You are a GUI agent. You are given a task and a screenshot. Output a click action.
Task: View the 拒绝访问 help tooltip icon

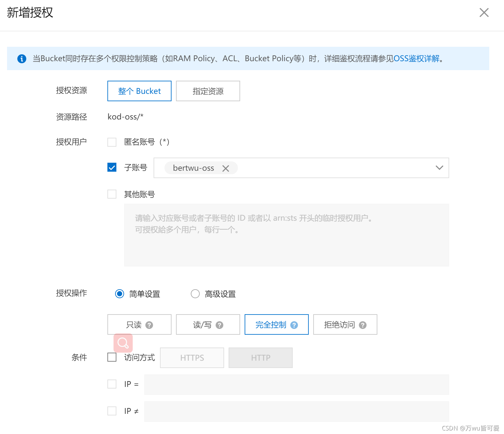tap(363, 325)
